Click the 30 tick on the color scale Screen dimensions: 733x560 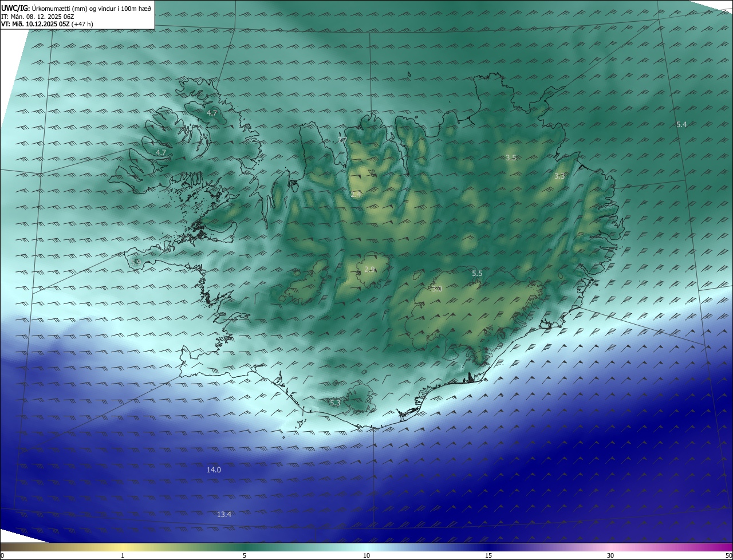point(610,555)
